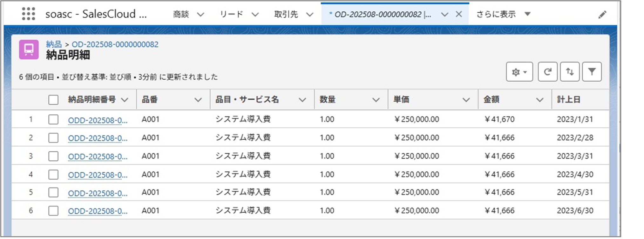Click the ¥41,670 amount cell
The image size is (644, 239).
coord(500,119)
